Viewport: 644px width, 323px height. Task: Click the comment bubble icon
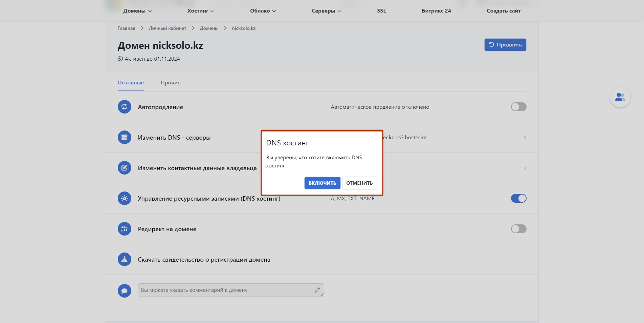(124, 290)
